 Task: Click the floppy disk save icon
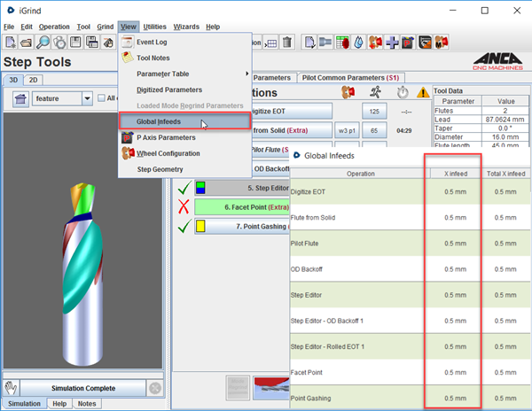click(78, 43)
